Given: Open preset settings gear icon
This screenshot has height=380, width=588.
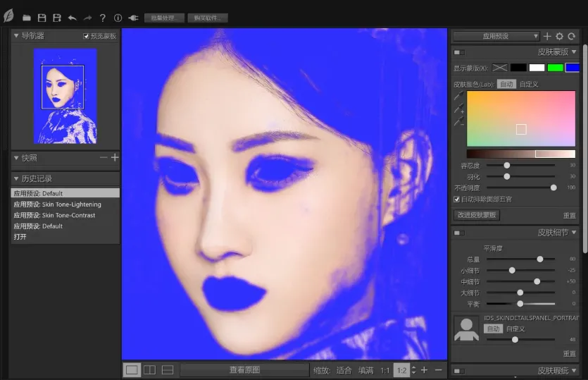Looking at the screenshot, I should tap(559, 36).
